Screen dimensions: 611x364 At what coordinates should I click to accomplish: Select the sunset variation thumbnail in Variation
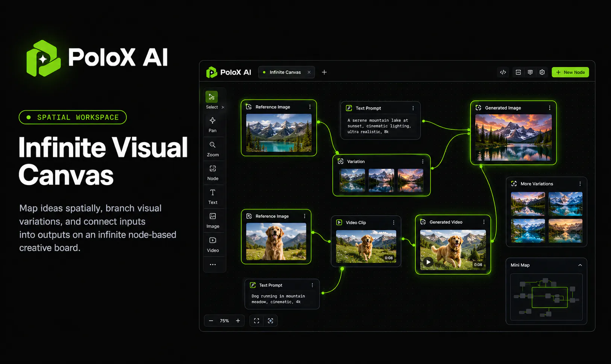(x=411, y=180)
